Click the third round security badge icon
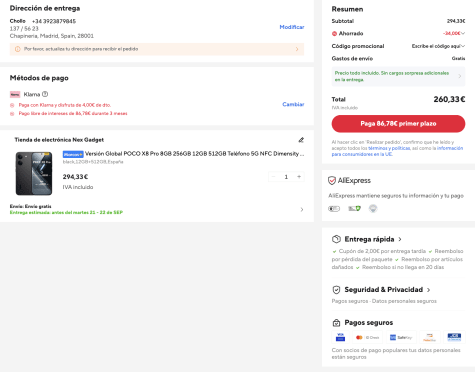Screen dimensions: 475x372 pos(373,209)
